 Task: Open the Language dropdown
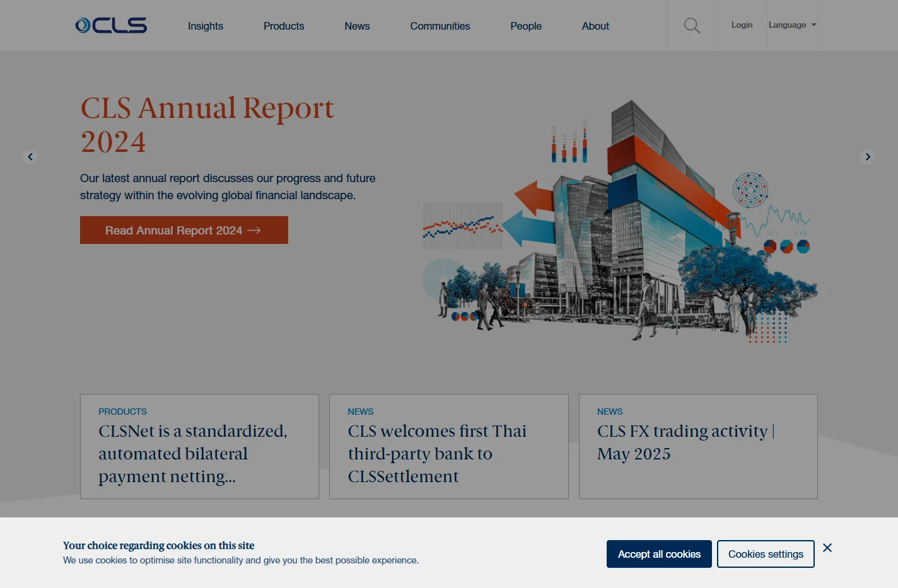pyautogui.click(x=792, y=25)
